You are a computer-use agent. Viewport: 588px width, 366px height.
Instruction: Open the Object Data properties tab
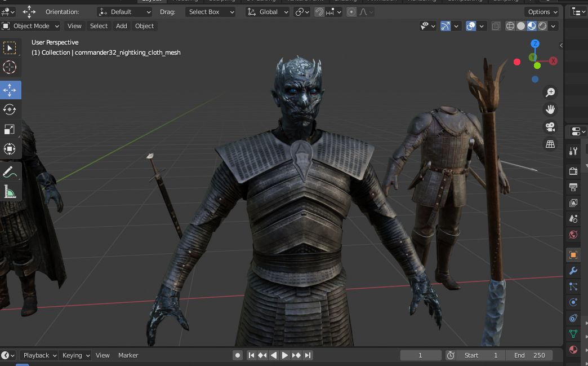[x=573, y=334]
